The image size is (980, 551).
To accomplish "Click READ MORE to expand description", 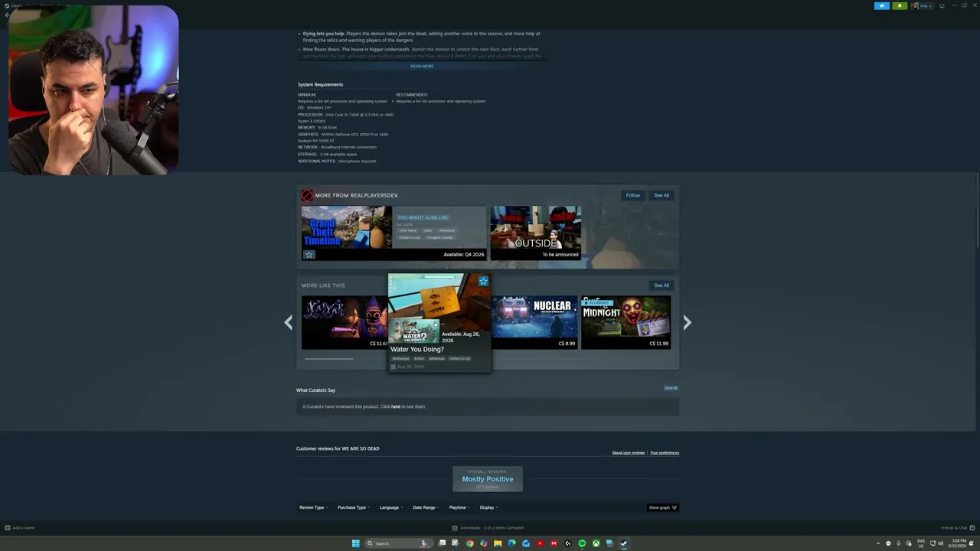I will click(x=422, y=67).
